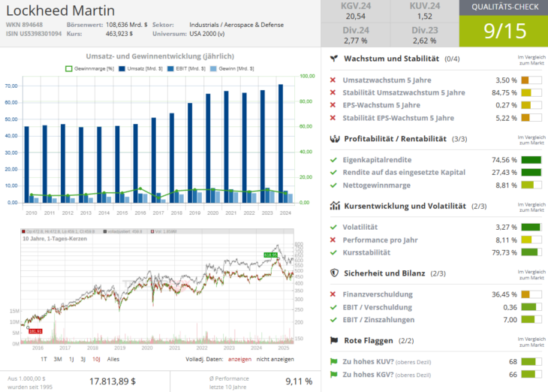
Task: Select the Alles chart time range
Action: pos(113,359)
